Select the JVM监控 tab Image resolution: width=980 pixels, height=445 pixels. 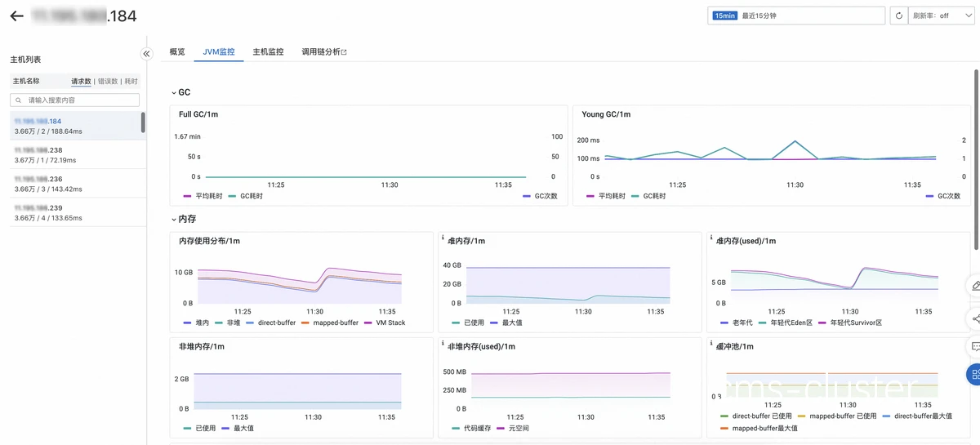coord(219,51)
